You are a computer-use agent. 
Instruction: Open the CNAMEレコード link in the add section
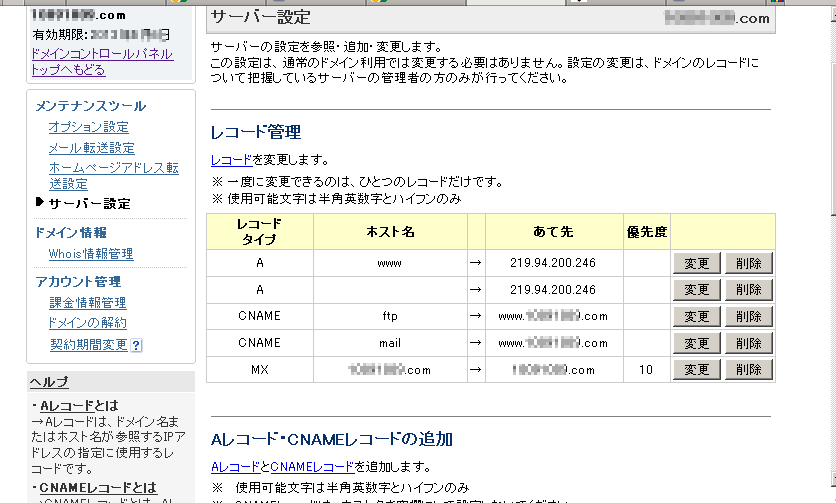coord(311,467)
